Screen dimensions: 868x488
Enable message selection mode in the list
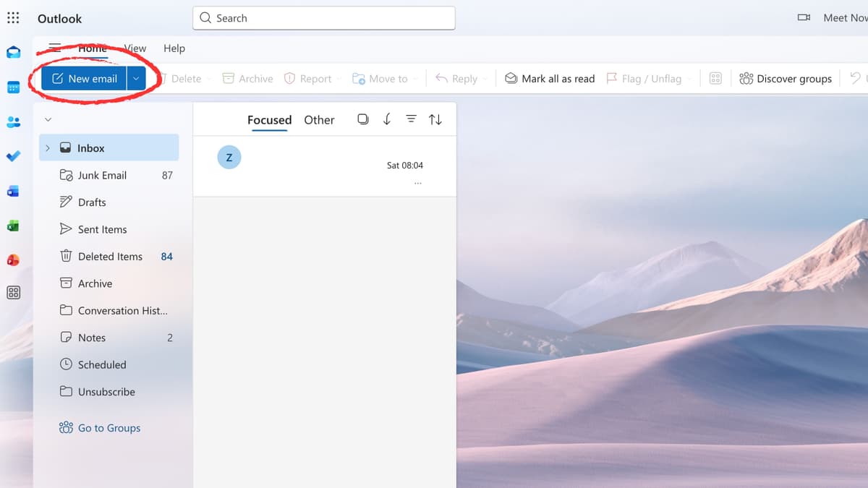[x=363, y=119]
